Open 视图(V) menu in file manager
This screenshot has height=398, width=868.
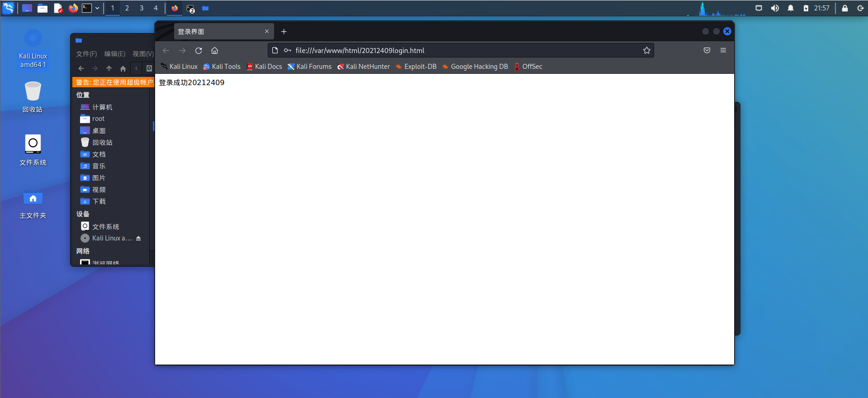pos(143,54)
